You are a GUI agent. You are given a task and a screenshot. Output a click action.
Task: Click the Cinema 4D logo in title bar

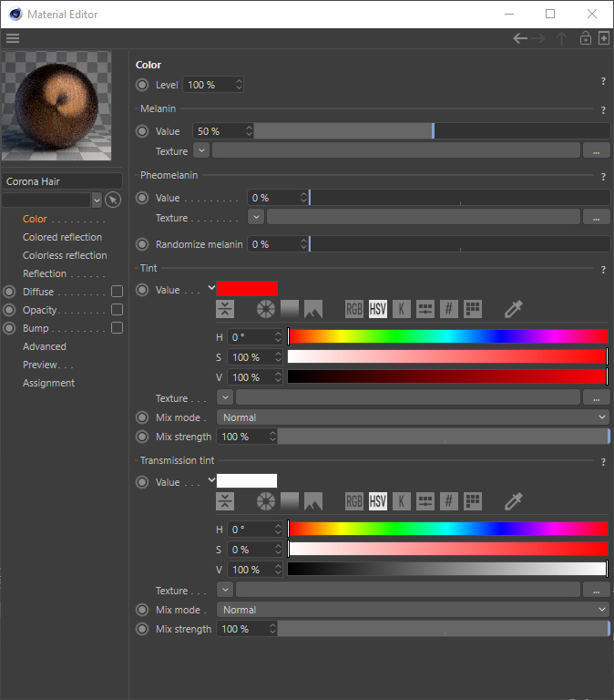click(15, 15)
